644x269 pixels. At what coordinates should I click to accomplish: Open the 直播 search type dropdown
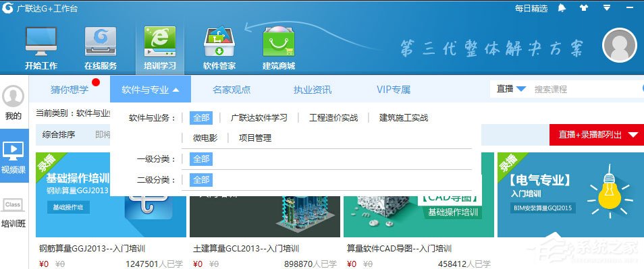pos(511,88)
